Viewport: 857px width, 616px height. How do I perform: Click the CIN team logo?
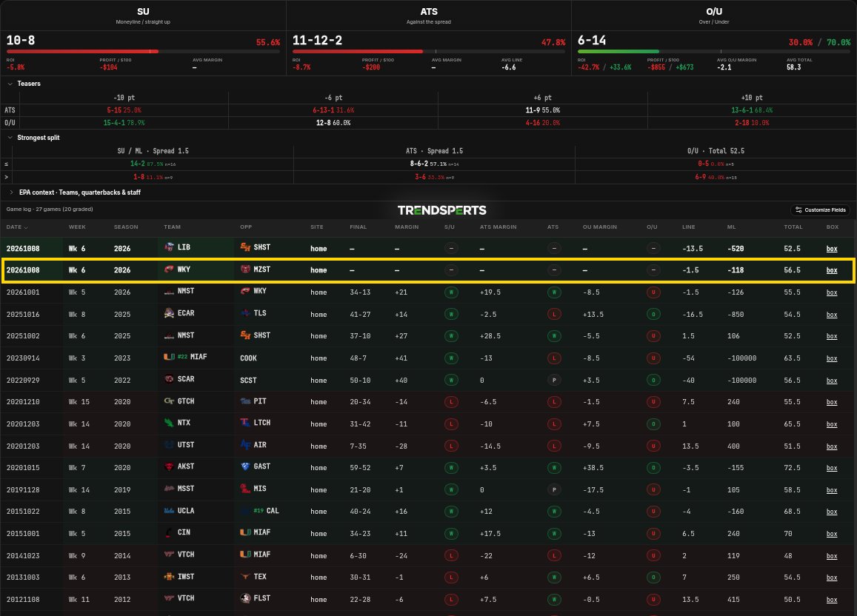click(170, 532)
